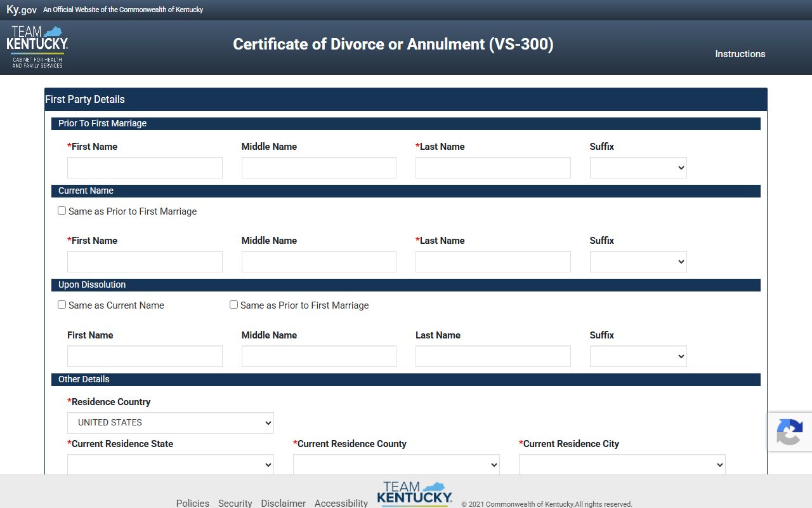Check Same as Prior to First Marriage under Upon Dissolution
The width and height of the screenshot is (812, 508).
pos(234,305)
